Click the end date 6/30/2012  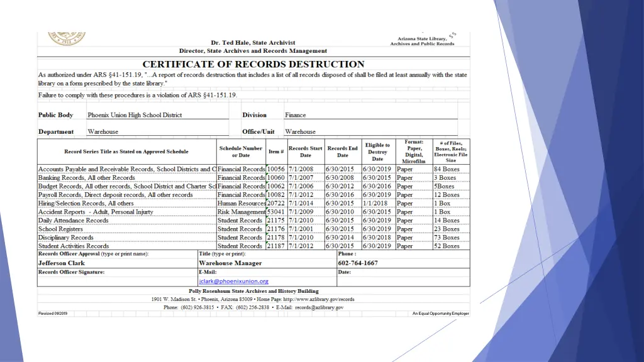pyautogui.click(x=340, y=186)
